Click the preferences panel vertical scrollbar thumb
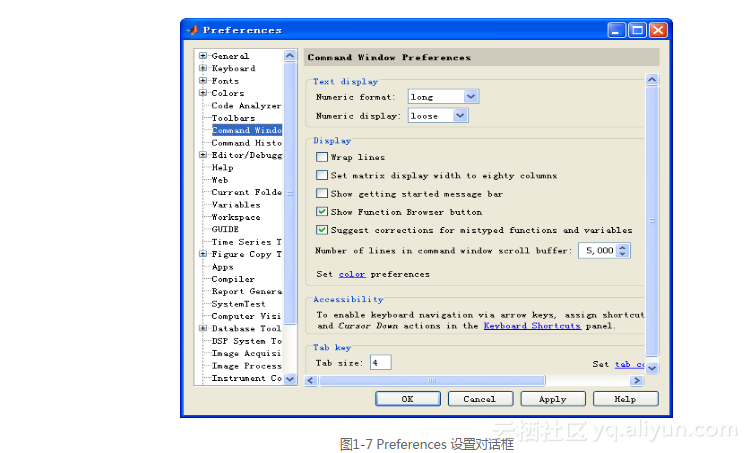The image size is (749, 453). click(652, 221)
